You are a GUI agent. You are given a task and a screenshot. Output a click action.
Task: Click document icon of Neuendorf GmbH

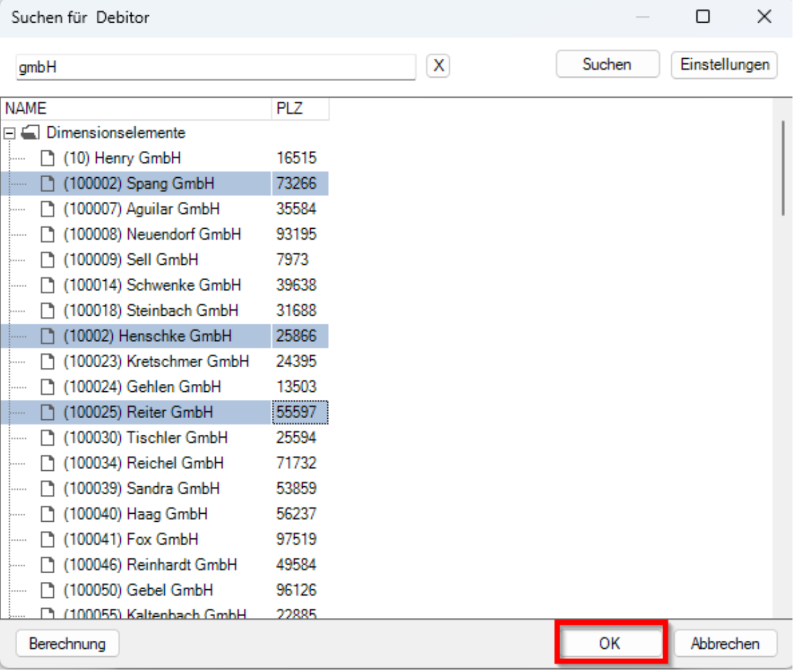click(47, 234)
